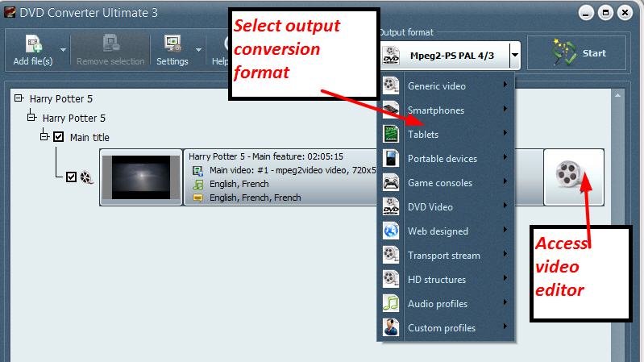
Task: Click "Harry Potter 5 - Main feature: 02:05:15" text
Action: [266, 156]
